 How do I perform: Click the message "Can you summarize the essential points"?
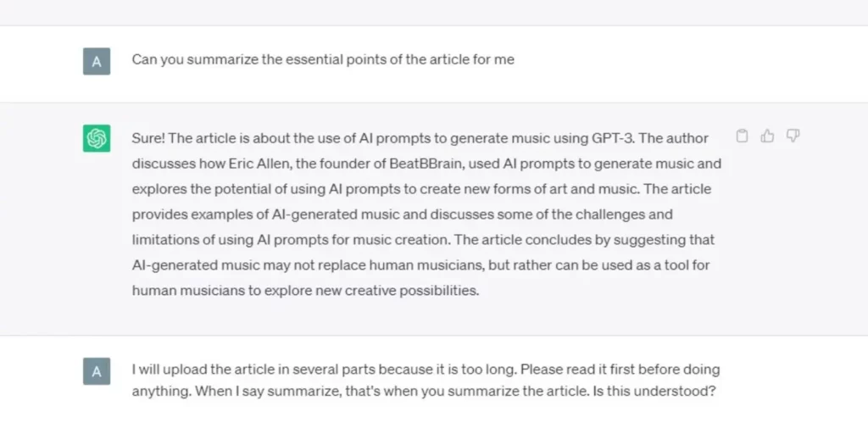pos(322,60)
